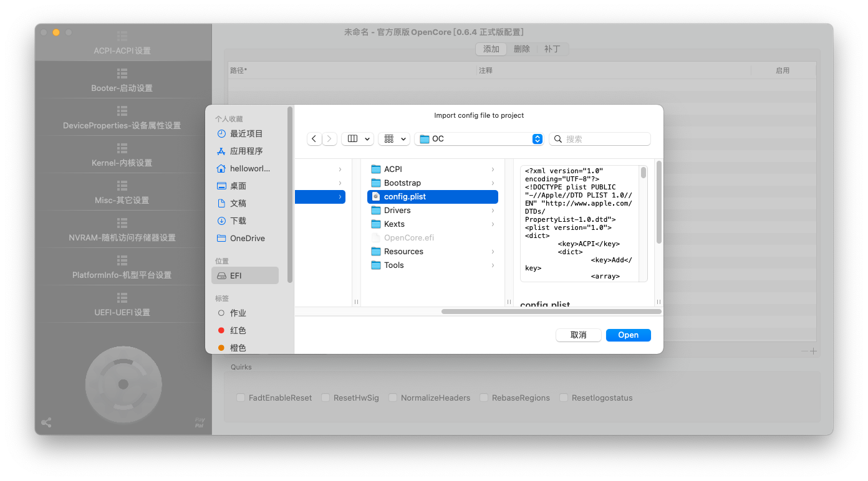Go back with the back arrow
The height and width of the screenshot is (481, 868).
(x=314, y=139)
